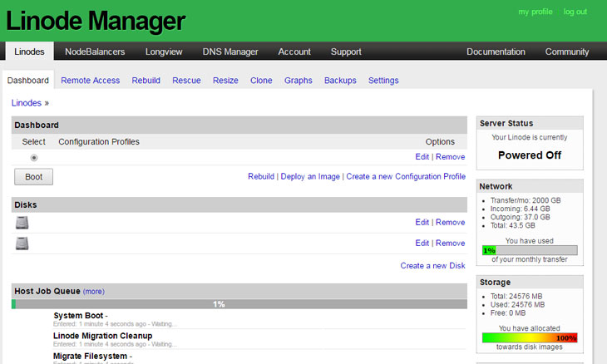Open the Backups sub-tab

tap(340, 81)
